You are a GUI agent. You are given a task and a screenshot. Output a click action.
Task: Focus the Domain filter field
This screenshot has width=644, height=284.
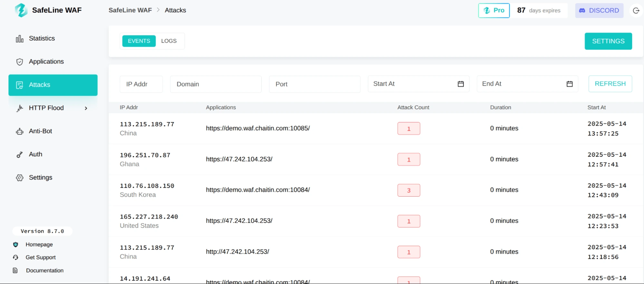[216, 84]
